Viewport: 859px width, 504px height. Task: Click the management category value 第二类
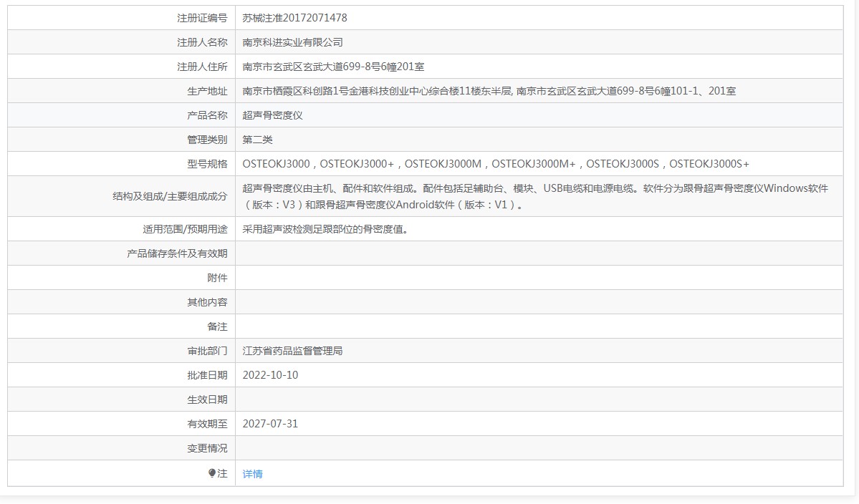(x=257, y=140)
